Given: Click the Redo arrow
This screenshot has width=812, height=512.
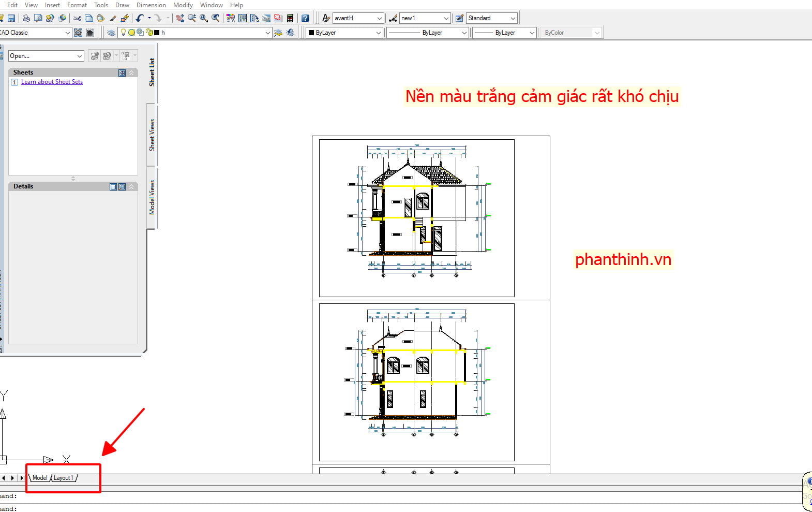Looking at the screenshot, I should (x=158, y=18).
